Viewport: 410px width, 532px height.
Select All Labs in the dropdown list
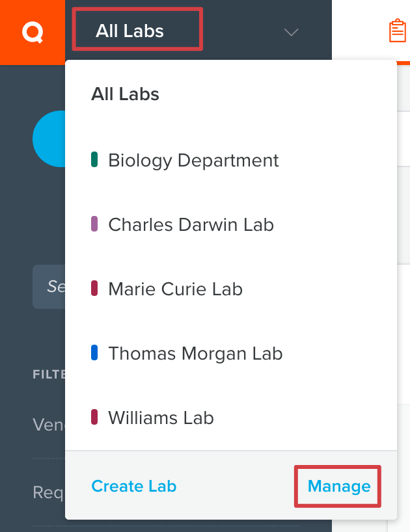pos(125,94)
